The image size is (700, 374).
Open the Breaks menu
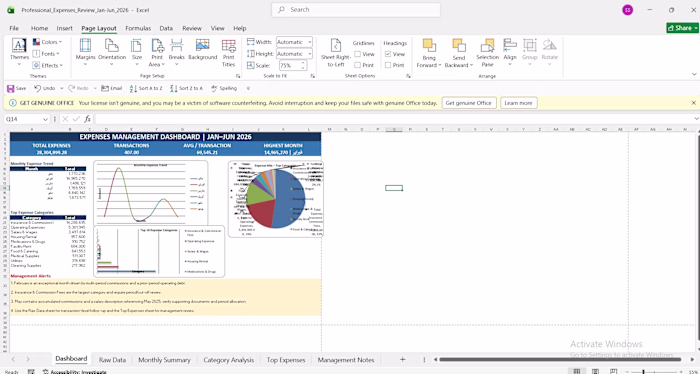click(176, 52)
